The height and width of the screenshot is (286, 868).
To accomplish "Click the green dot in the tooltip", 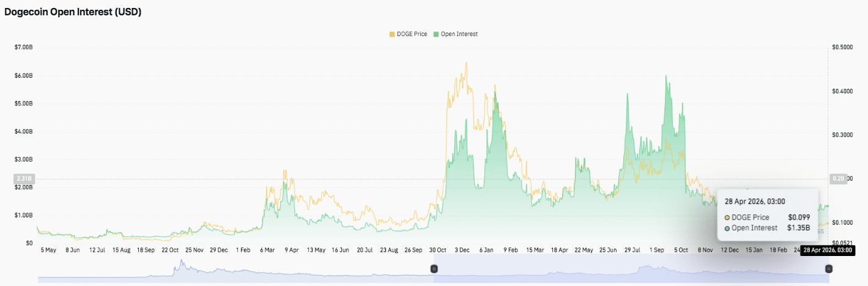I will pos(727,228).
